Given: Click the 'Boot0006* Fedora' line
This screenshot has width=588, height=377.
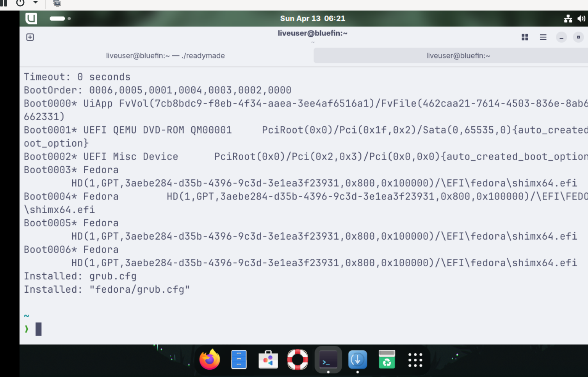Looking at the screenshot, I should coord(71,249).
